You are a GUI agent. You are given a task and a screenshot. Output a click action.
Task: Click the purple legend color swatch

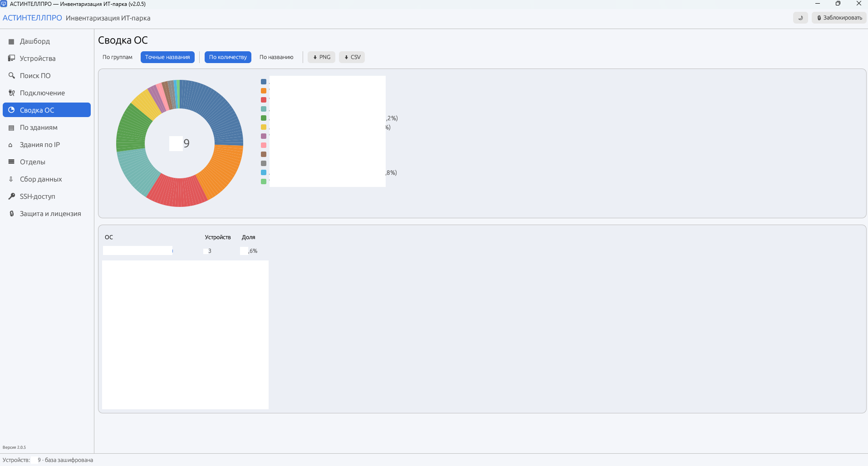tap(264, 136)
